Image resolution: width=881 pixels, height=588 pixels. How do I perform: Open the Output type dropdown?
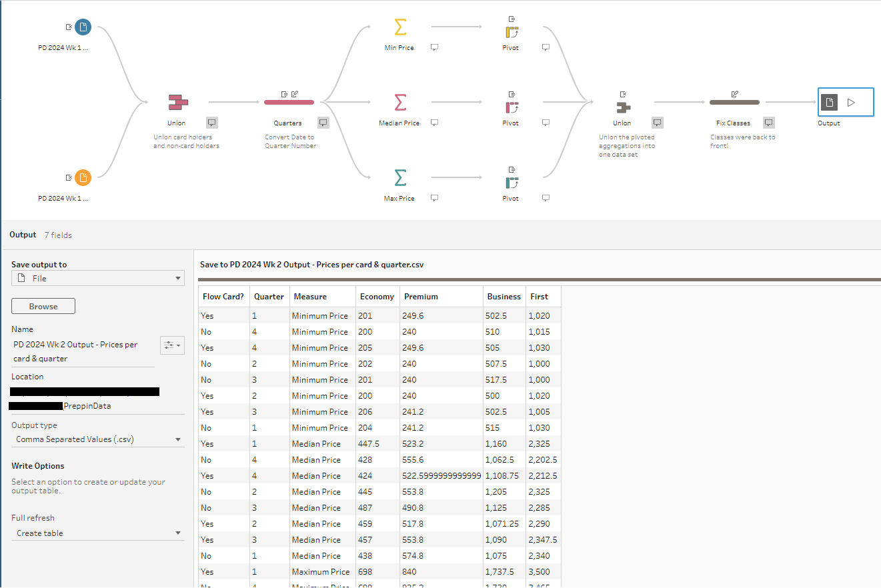click(98, 439)
